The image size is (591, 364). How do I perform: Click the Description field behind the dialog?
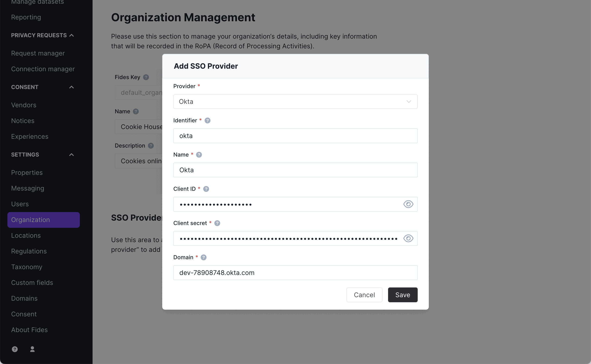coord(139,161)
